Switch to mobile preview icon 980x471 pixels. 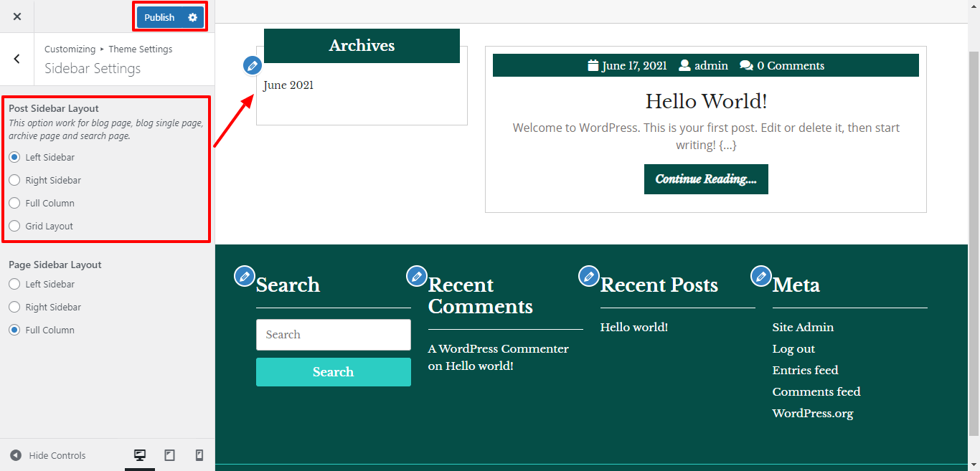pos(199,455)
